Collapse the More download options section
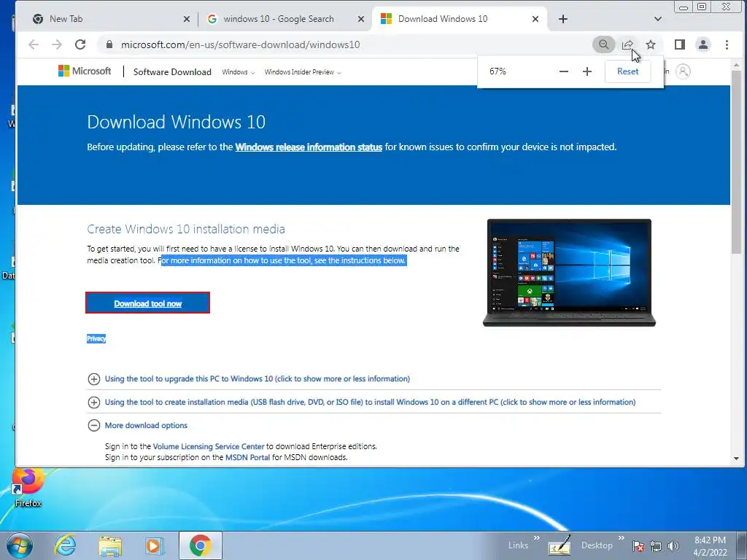Viewport: 747px width, 560px height. pyautogui.click(x=138, y=425)
